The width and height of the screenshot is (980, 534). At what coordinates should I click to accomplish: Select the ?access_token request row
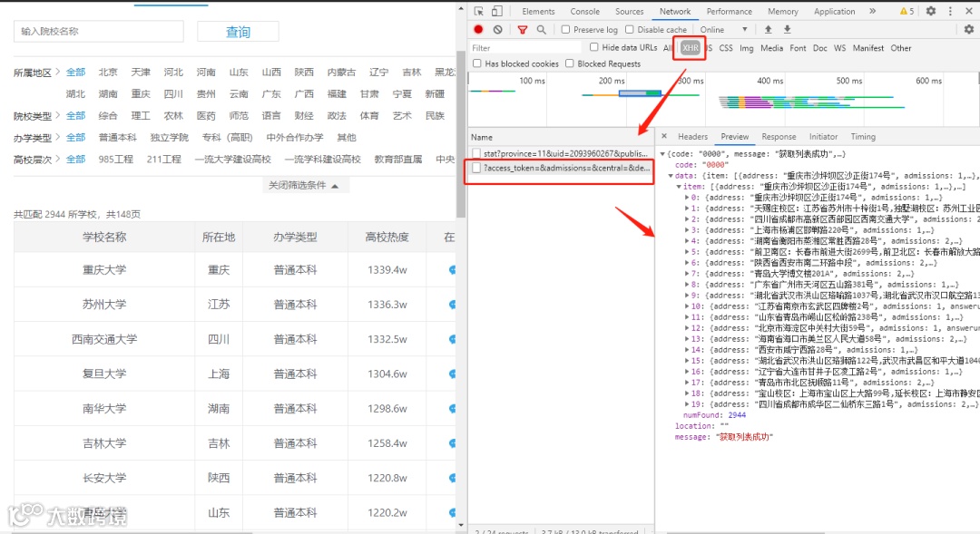pos(560,168)
